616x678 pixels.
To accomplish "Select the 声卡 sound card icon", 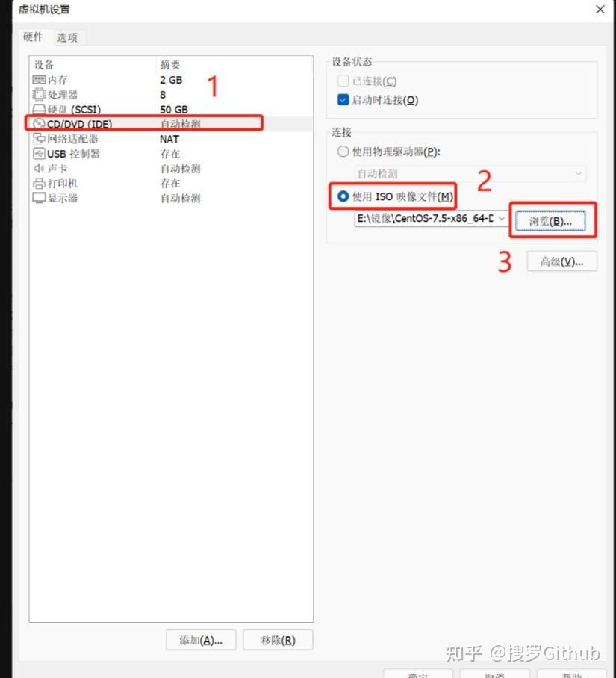I will [39, 168].
